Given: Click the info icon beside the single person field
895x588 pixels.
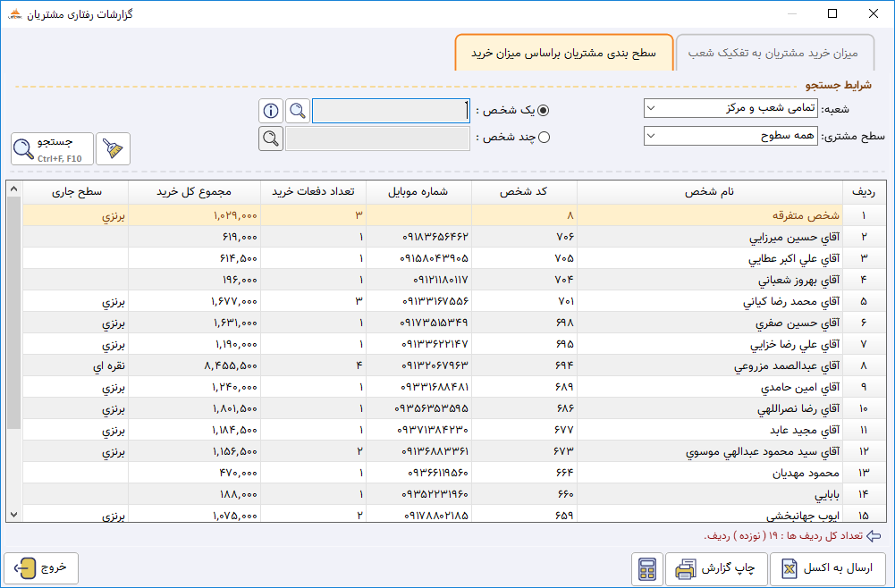Looking at the screenshot, I should tap(271, 111).
